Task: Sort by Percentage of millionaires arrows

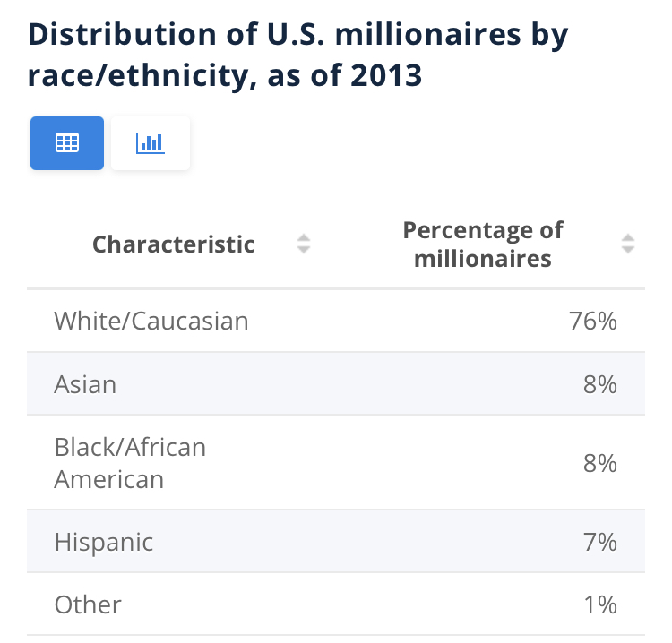Action: coord(628,244)
